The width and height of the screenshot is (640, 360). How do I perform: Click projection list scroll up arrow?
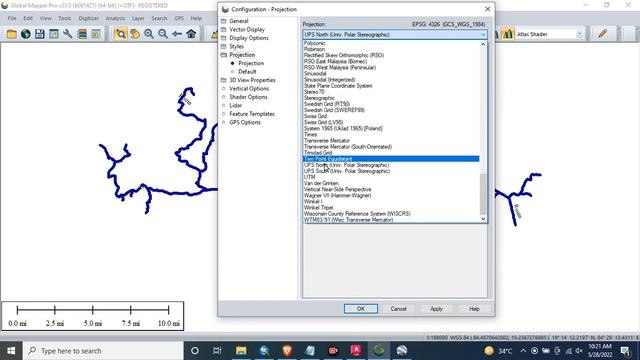tap(483, 44)
